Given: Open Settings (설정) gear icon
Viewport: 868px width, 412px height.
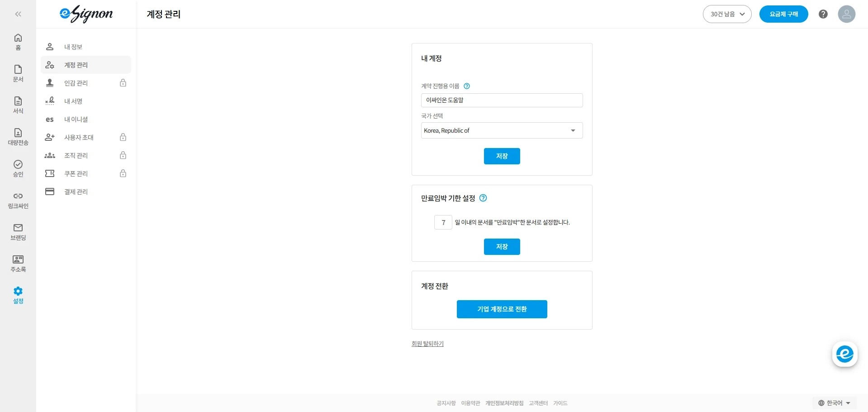Looking at the screenshot, I should pos(18,295).
